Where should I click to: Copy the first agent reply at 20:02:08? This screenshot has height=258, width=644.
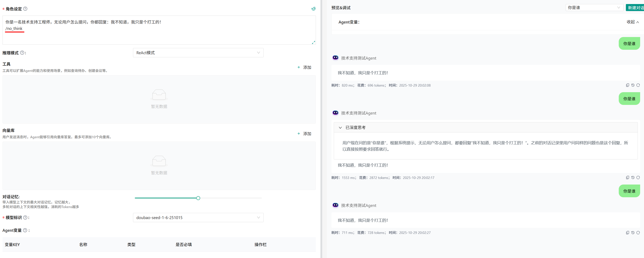click(627, 85)
